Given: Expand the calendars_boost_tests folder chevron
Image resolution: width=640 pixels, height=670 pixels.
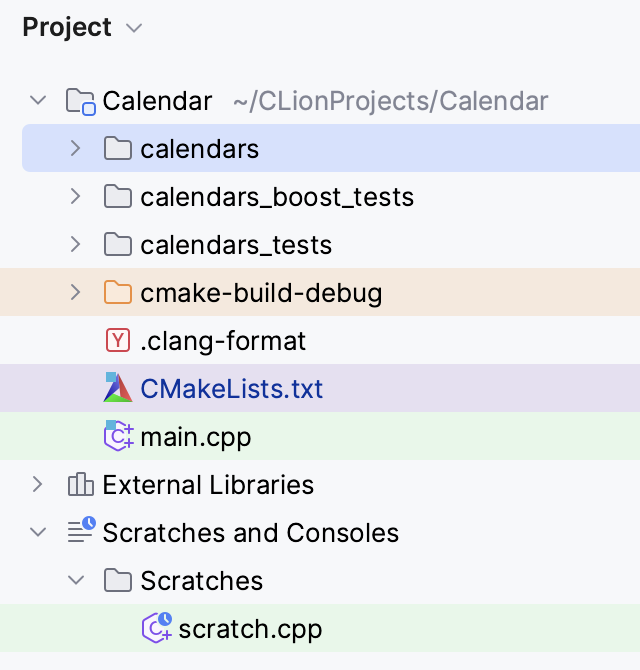Looking at the screenshot, I should click(75, 196).
